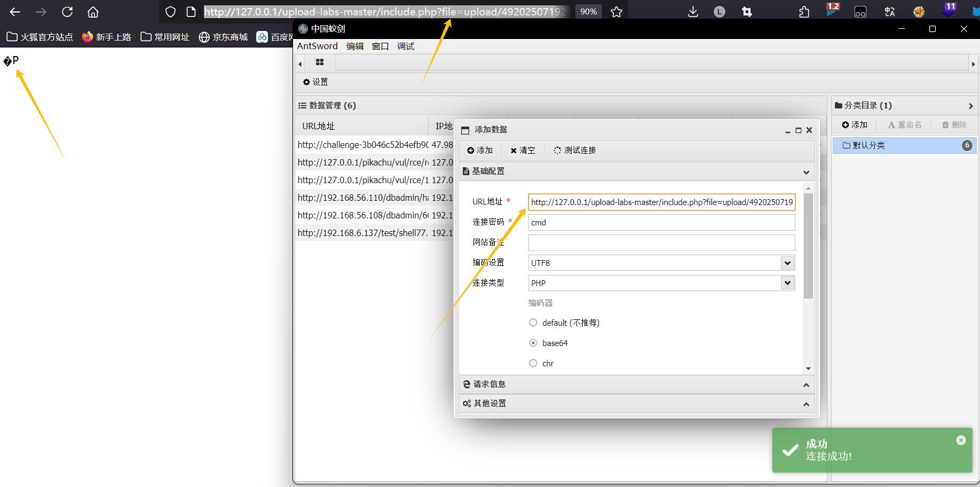Click the 网站备注 input field
The height and width of the screenshot is (487, 980).
tap(661, 242)
